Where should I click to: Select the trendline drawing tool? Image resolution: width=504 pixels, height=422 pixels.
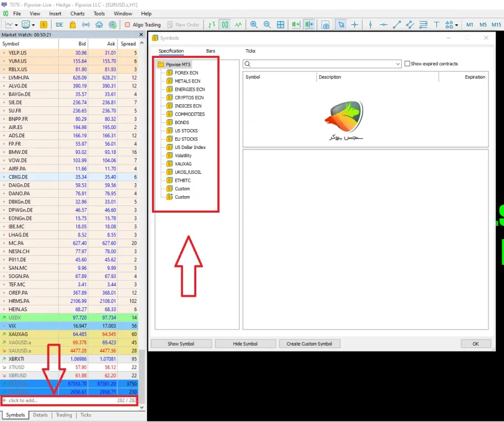[397, 25]
